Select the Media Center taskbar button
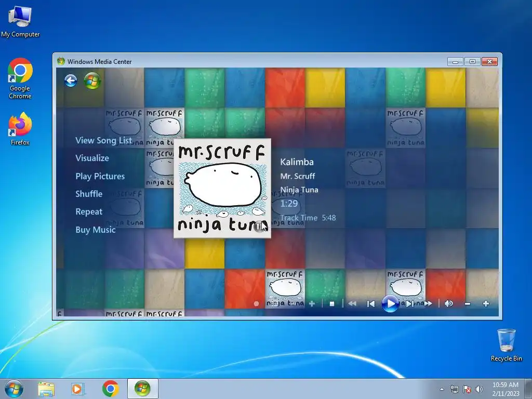Screen dimensions: 532x399 coord(142,389)
